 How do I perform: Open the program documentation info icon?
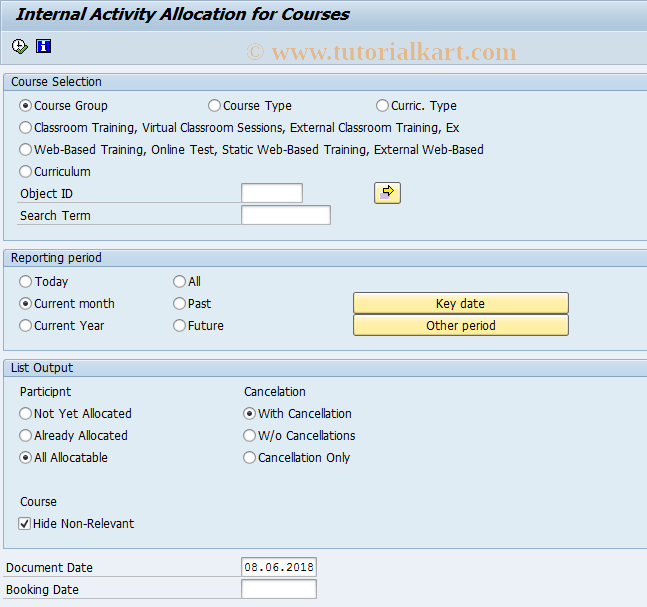tap(43, 46)
